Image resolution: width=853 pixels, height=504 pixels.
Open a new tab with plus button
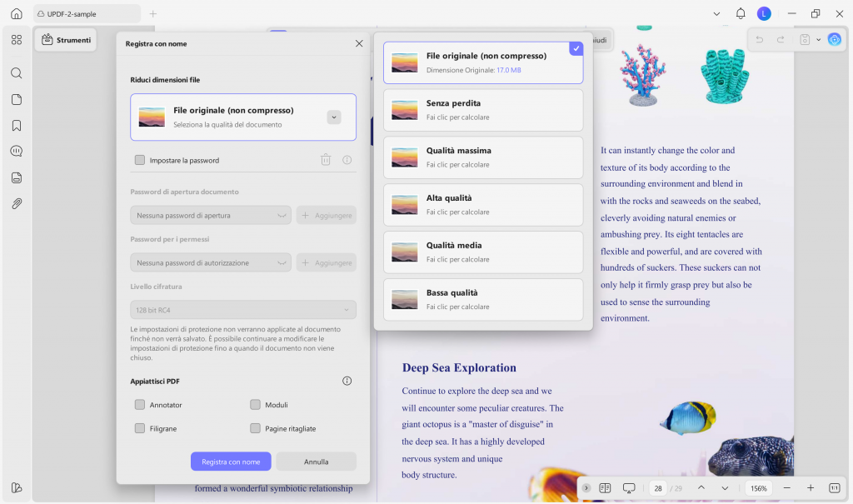coord(153,13)
